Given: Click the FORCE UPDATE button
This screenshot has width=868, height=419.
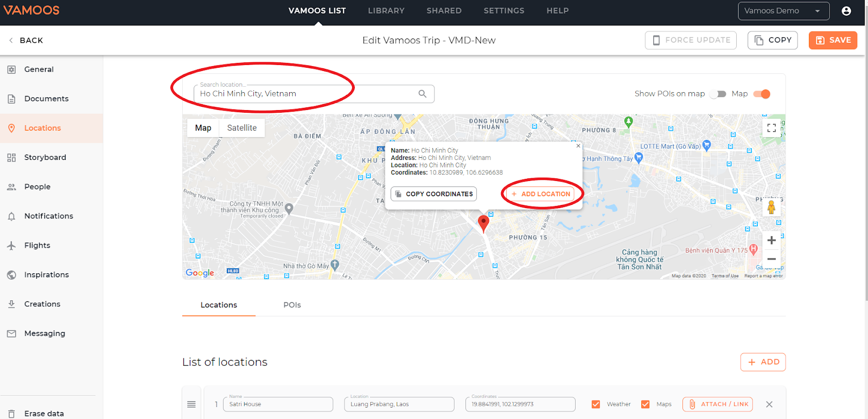Looking at the screenshot, I should click(691, 40).
